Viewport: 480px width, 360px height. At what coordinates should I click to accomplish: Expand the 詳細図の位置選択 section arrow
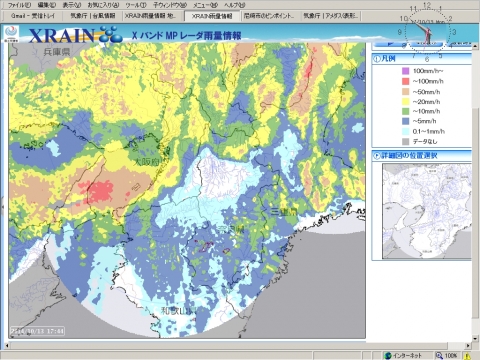point(377,155)
